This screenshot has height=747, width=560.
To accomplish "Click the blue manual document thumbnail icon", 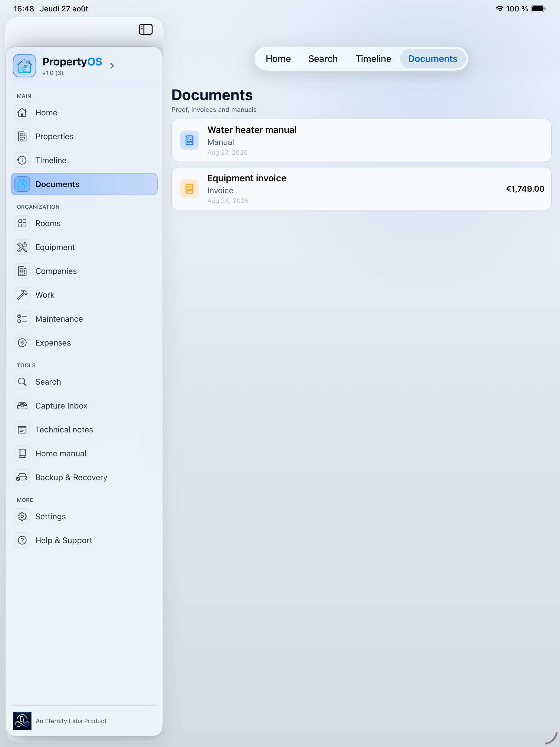I will click(x=189, y=140).
